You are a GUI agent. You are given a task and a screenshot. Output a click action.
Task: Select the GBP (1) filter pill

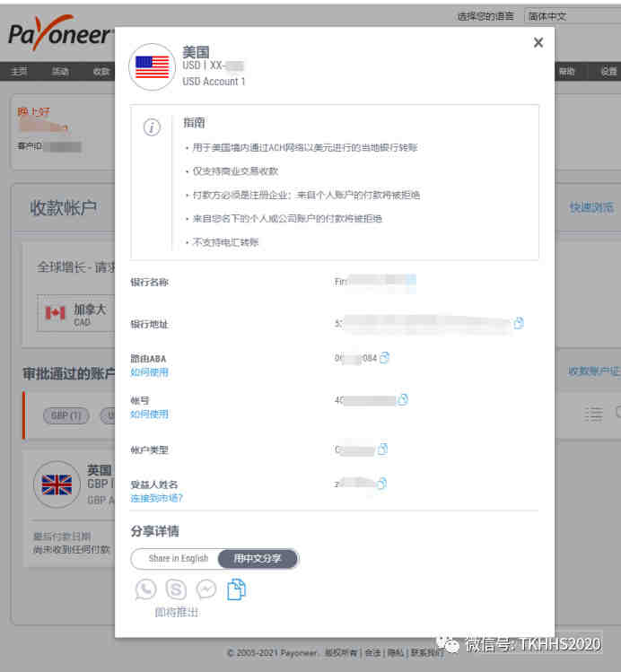[66, 415]
